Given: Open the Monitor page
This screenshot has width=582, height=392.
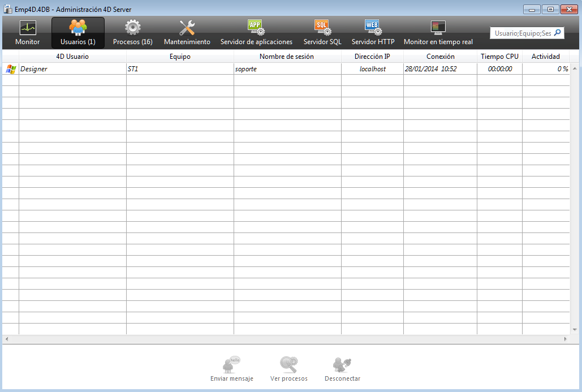Looking at the screenshot, I should (x=28, y=33).
